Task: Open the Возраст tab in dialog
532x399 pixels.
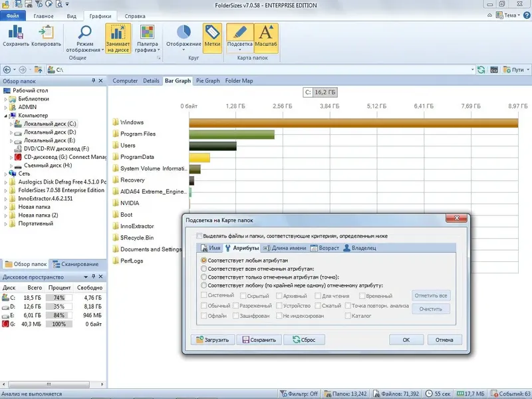Action: point(325,248)
